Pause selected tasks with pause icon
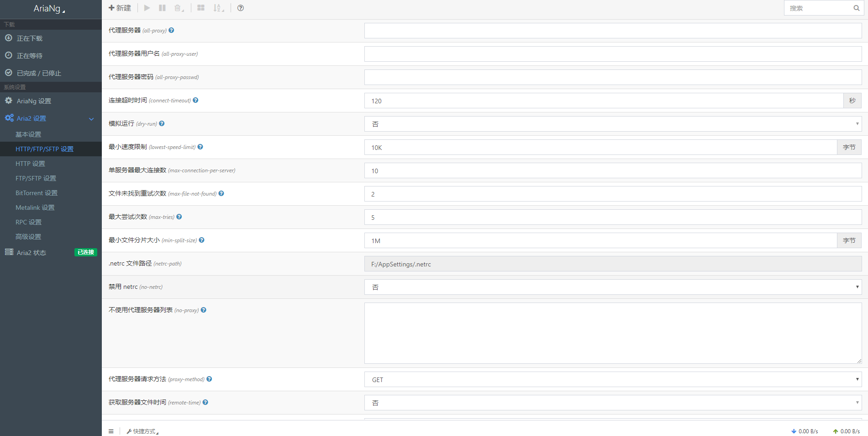Image resolution: width=868 pixels, height=436 pixels. (x=162, y=8)
